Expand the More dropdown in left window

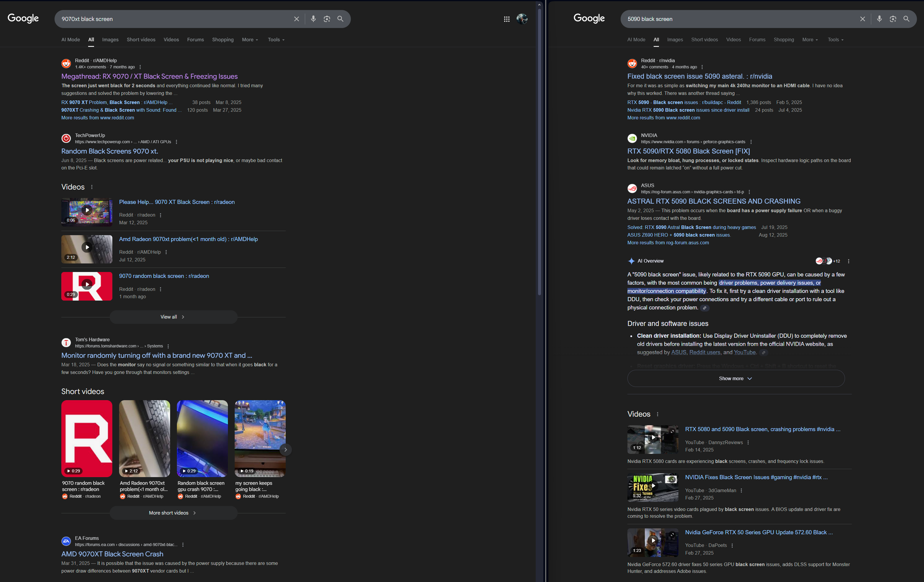250,39
